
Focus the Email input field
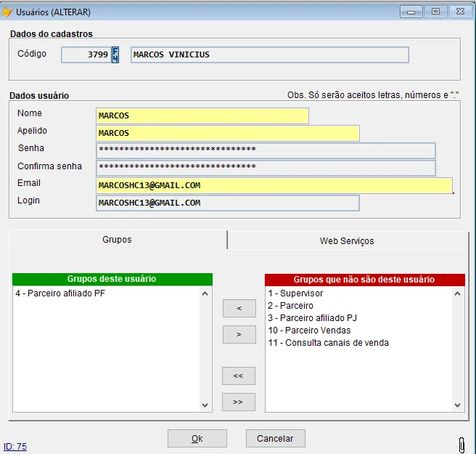274,185
